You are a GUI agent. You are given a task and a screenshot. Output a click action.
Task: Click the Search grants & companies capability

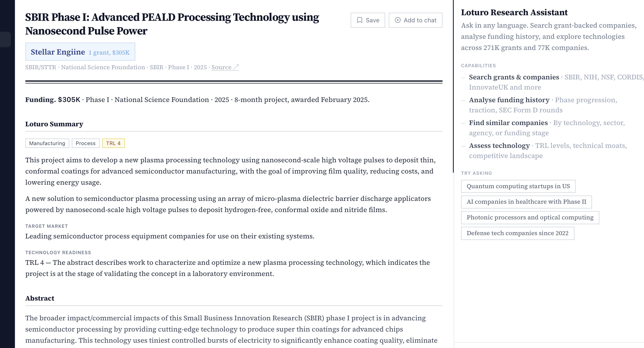pos(514,77)
